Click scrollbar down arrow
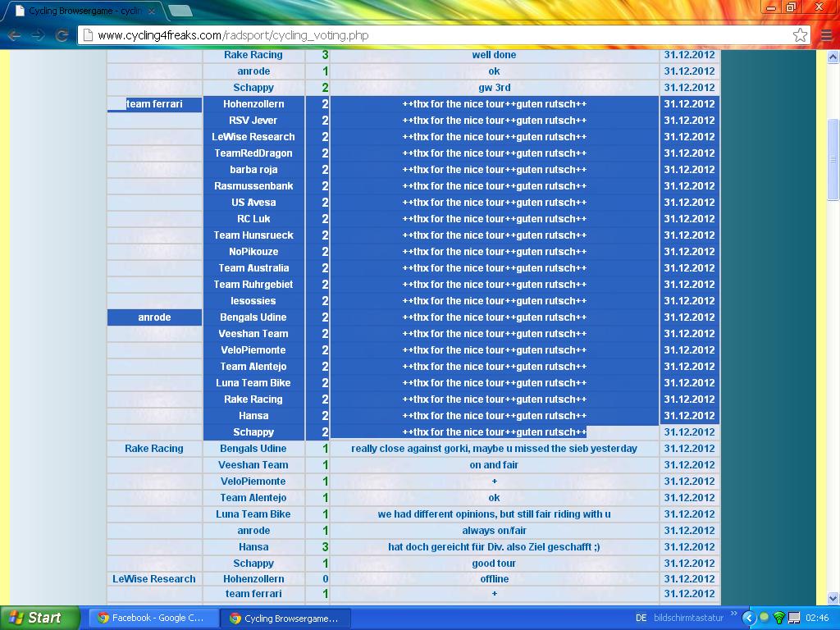 coord(833,597)
